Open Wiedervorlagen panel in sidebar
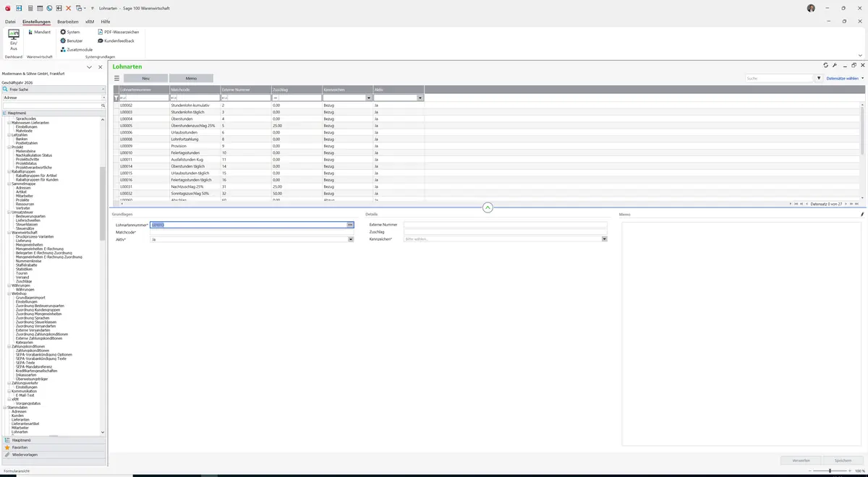The width and height of the screenshot is (868, 477). pyautogui.click(x=54, y=455)
